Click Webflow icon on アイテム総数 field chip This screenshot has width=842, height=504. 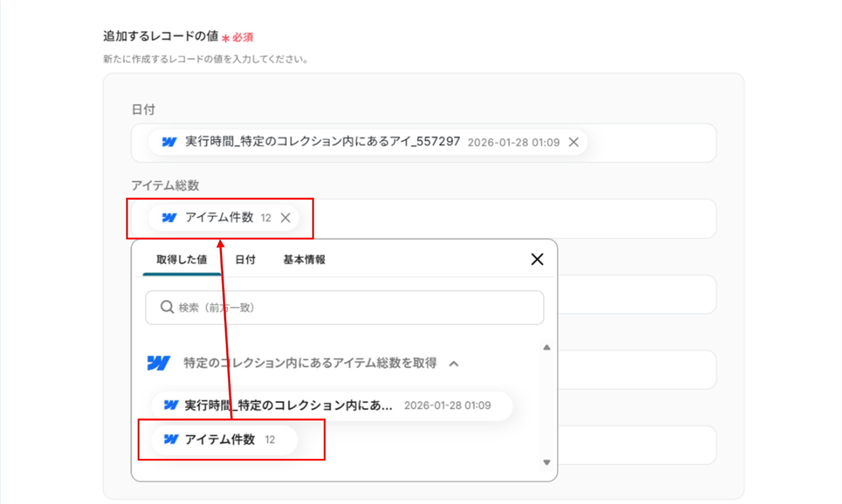(169, 218)
